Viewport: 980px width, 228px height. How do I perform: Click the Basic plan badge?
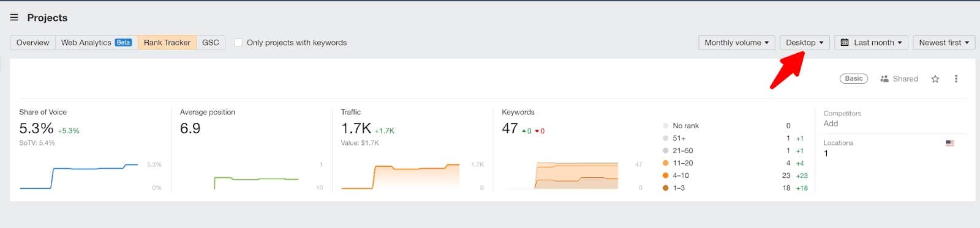pos(854,79)
